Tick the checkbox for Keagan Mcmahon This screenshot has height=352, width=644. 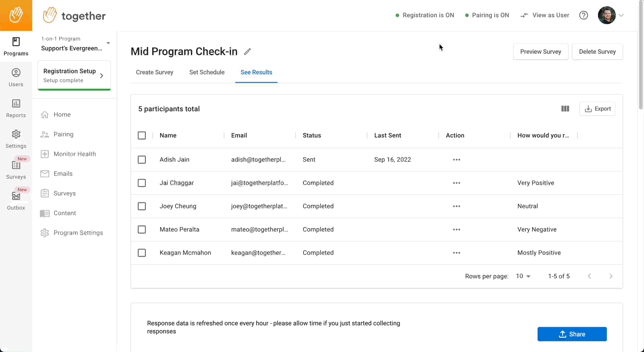point(142,253)
